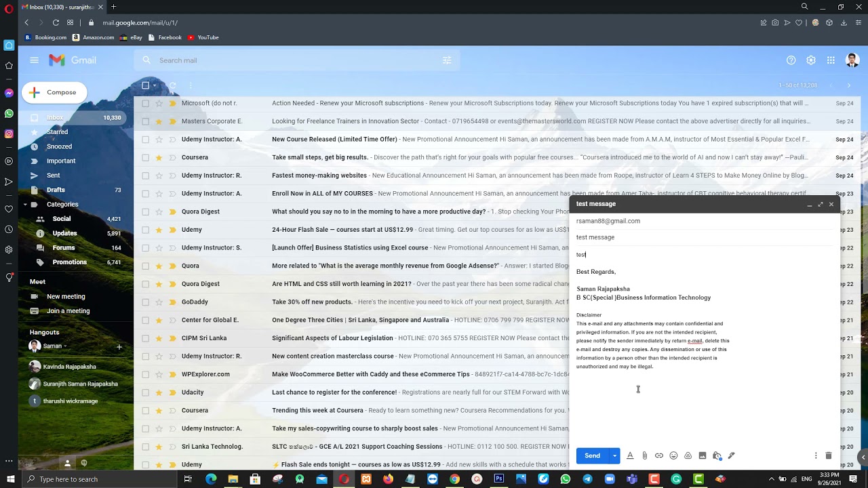Open more send options arrow
Screen dimensions: 868x488
point(614,455)
